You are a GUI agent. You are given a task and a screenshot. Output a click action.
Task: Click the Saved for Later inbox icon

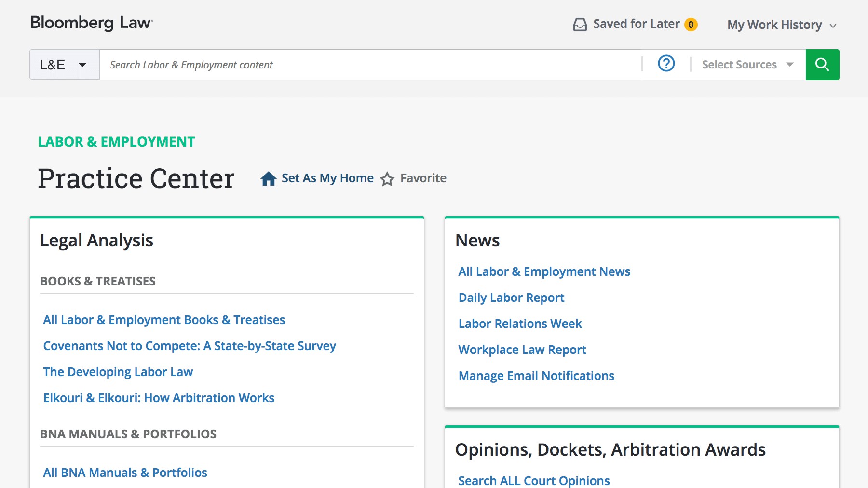click(580, 25)
